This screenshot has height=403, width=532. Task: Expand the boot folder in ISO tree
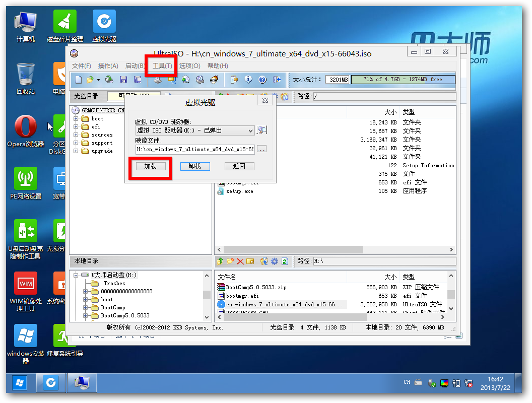pos(76,119)
